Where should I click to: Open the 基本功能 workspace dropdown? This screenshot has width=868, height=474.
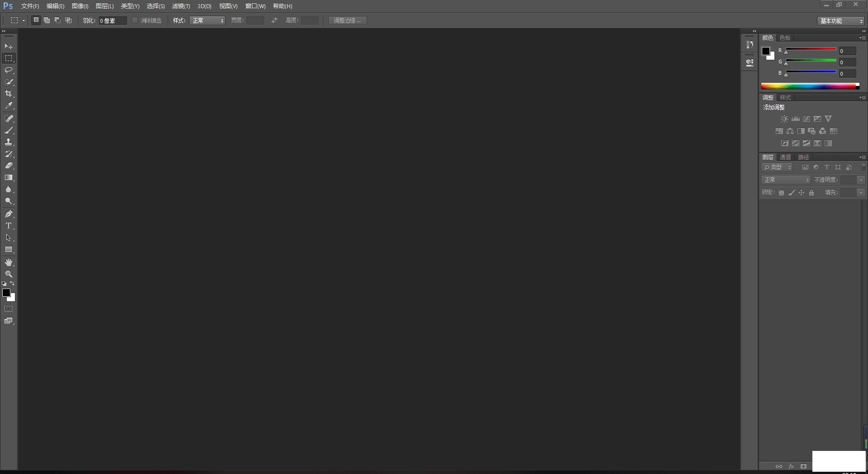pos(841,21)
